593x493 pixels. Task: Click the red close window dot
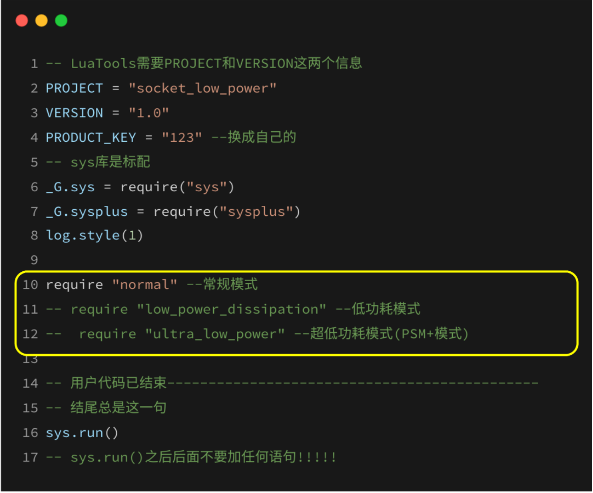22,20
